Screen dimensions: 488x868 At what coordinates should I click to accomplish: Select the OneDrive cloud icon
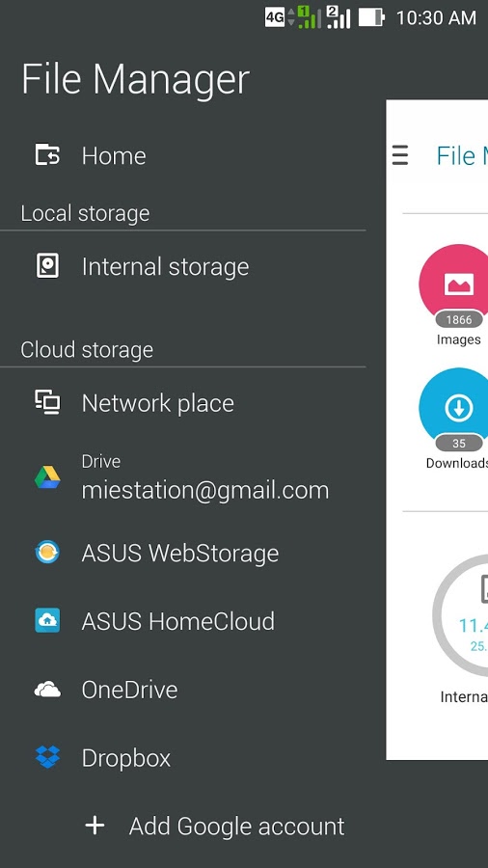[x=47, y=690]
